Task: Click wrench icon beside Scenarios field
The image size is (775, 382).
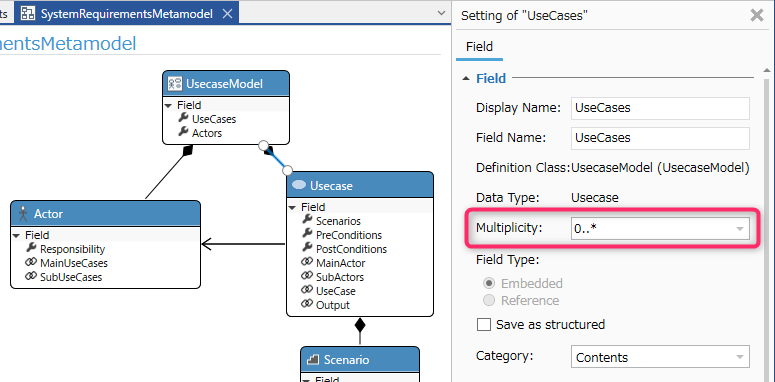Action: [x=307, y=220]
